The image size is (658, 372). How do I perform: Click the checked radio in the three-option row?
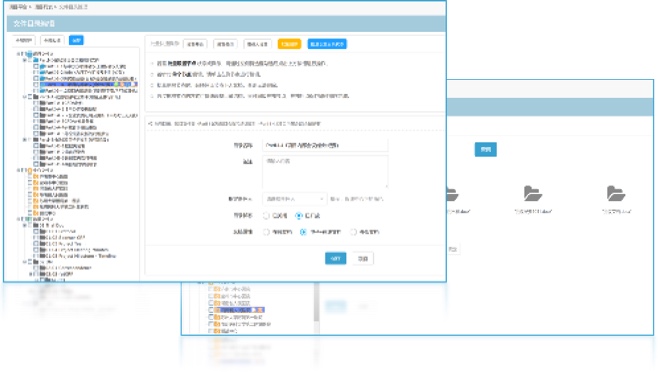tap(303, 232)
